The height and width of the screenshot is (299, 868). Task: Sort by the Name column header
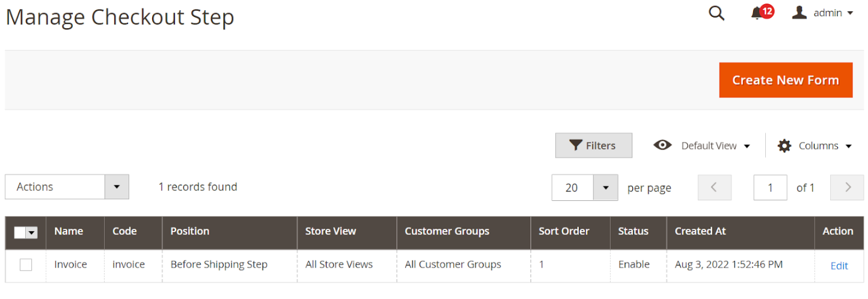tap(69, 232)
